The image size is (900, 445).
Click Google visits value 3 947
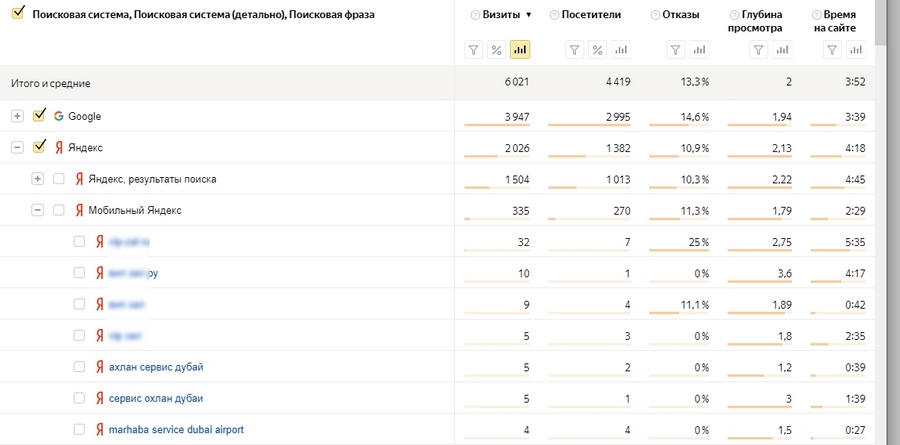click(x=517, y=117)
